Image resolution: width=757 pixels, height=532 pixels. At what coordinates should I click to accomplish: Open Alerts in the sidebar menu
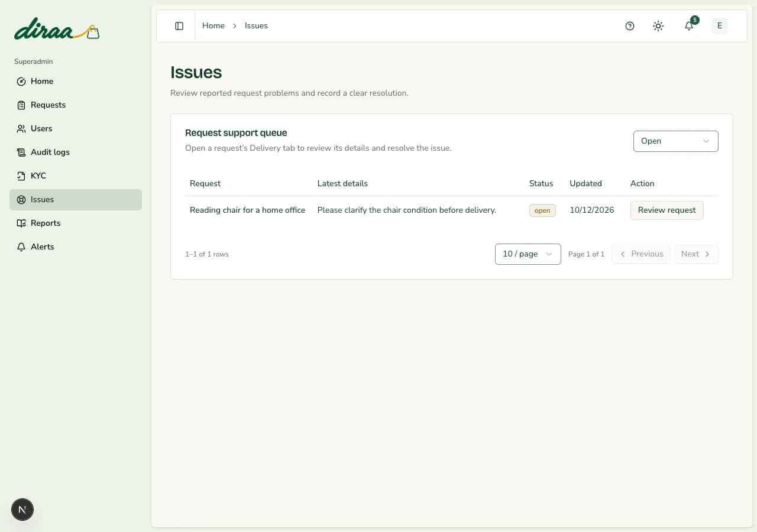[76, 247]
